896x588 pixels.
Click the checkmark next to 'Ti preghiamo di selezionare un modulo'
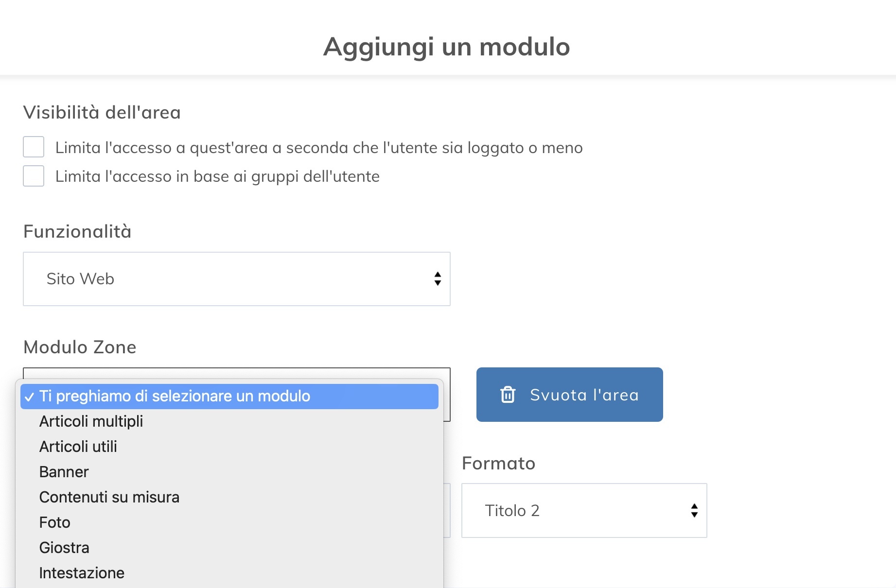31,396
